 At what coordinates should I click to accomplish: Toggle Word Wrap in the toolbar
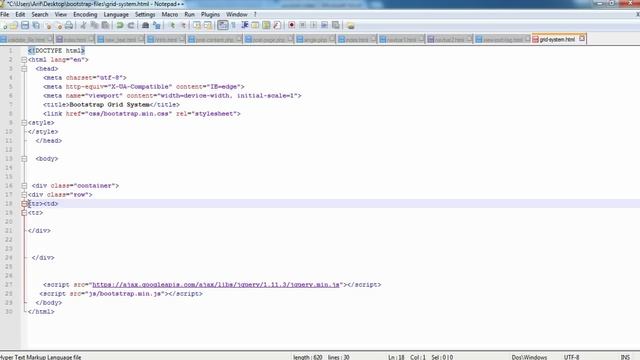click(x=222, y=25)
